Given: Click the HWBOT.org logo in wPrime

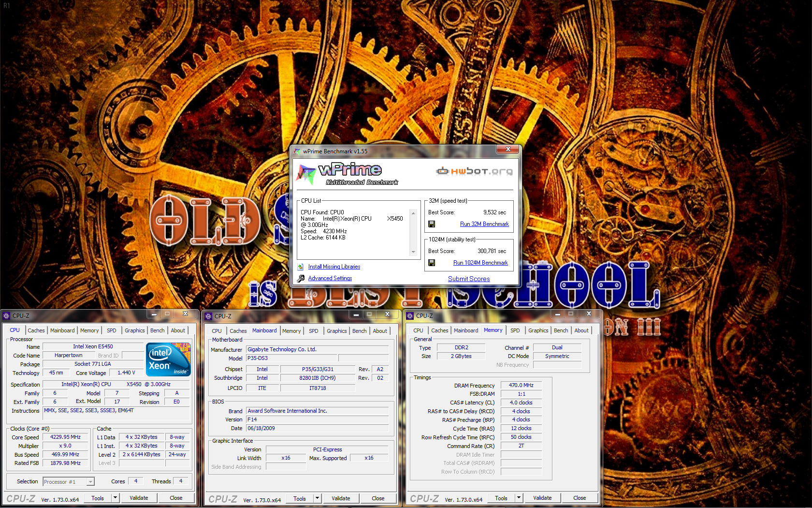Looking at the screenshot, I should [x=474, y=171].
